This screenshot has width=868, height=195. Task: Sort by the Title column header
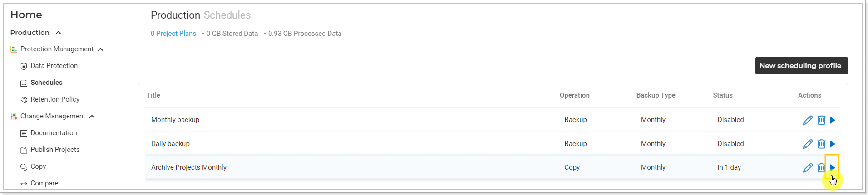pos(153,95)
